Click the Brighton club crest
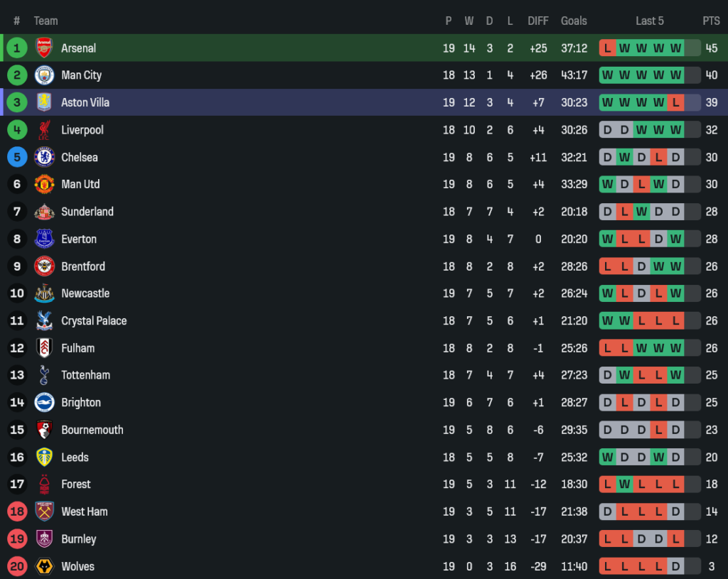Viewport: 728px width, 579px height. coord(44,402)
